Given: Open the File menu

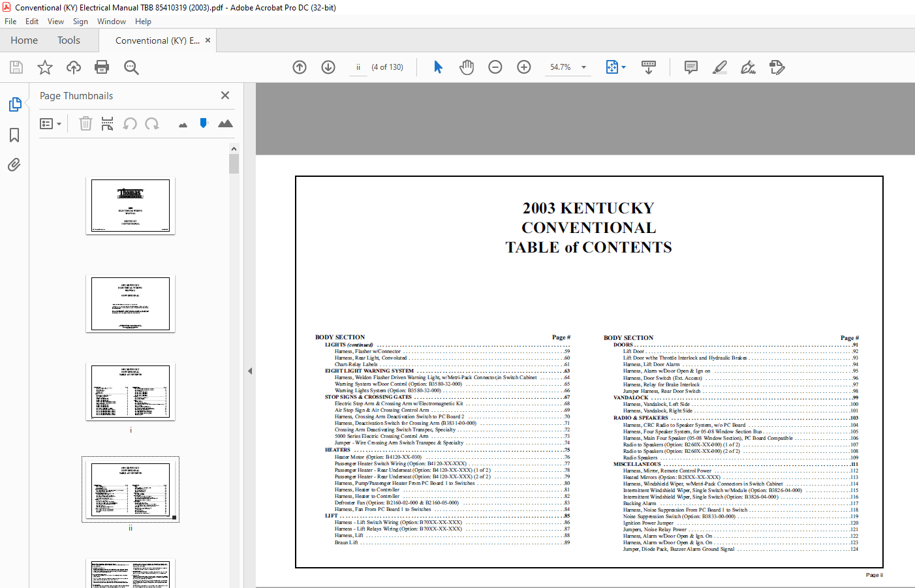Looking at the screenshot, I should click(10, 22).
